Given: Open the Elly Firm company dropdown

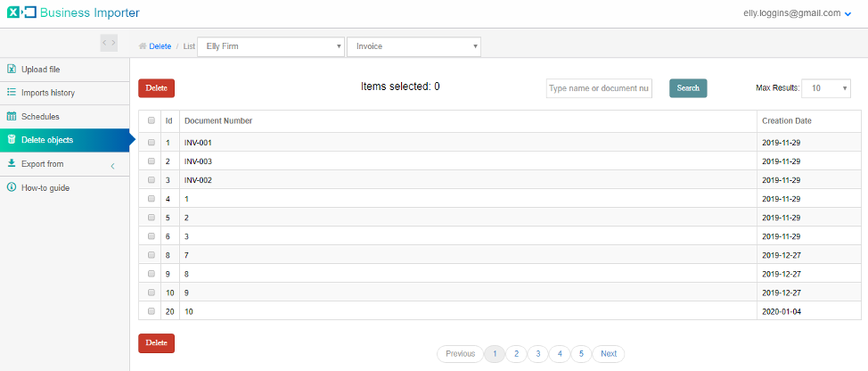Looking at the screenshot, I should 271,46.
